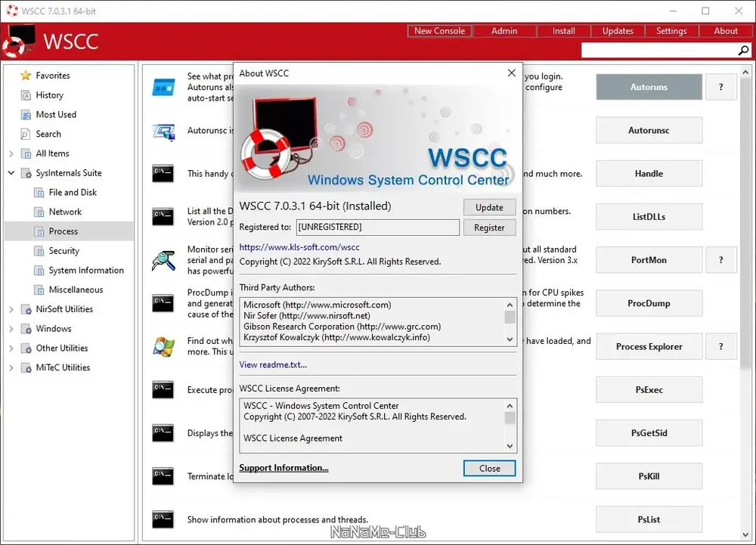Launch the Handle utility button
The width and height of the screenshot is (756, 545).
tap(649, 173)
